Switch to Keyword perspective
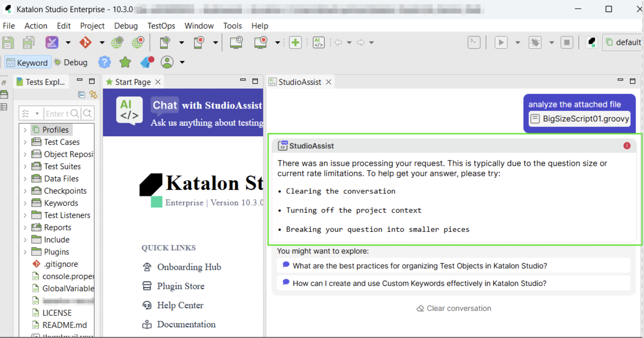Viewport: 644px width, 338px height. (28, 63)
